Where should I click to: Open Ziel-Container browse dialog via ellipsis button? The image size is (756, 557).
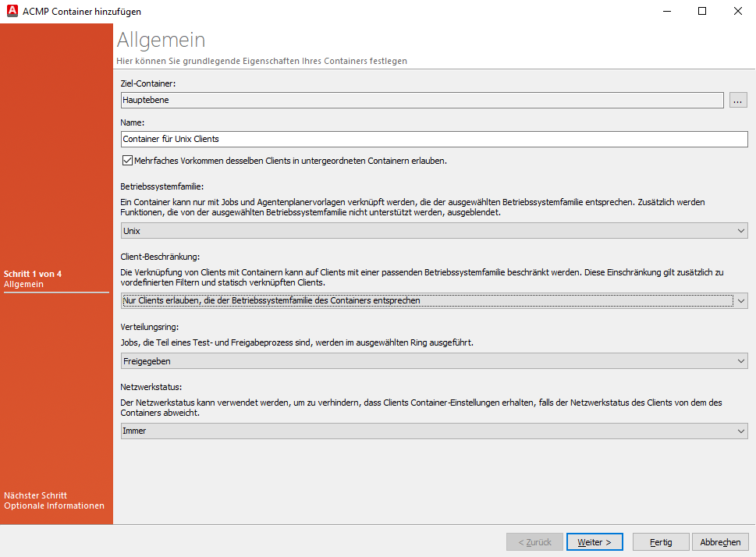coord(738,100)
